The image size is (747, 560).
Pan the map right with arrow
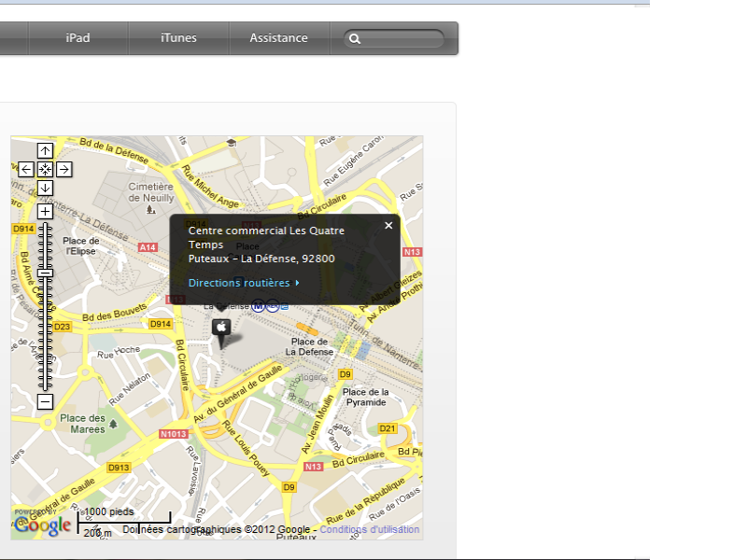pyautogui.click(x=63, y=170)
